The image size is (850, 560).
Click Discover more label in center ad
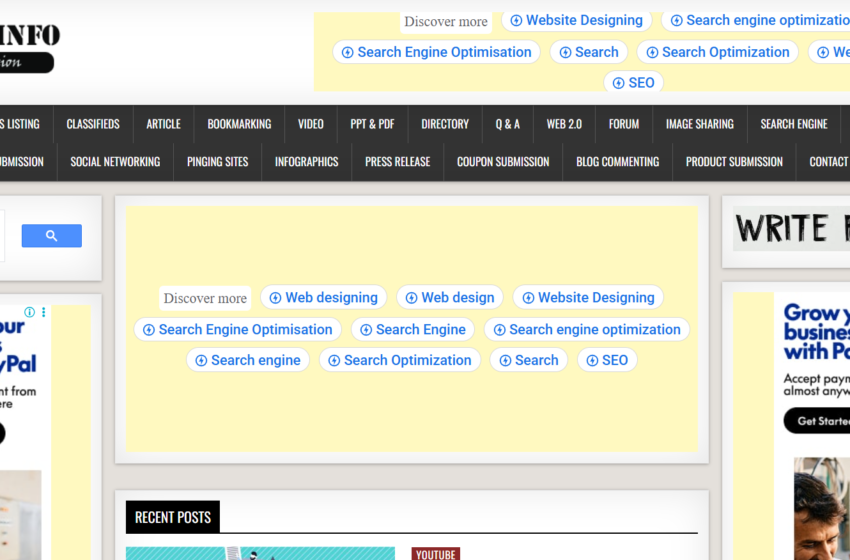205,298
